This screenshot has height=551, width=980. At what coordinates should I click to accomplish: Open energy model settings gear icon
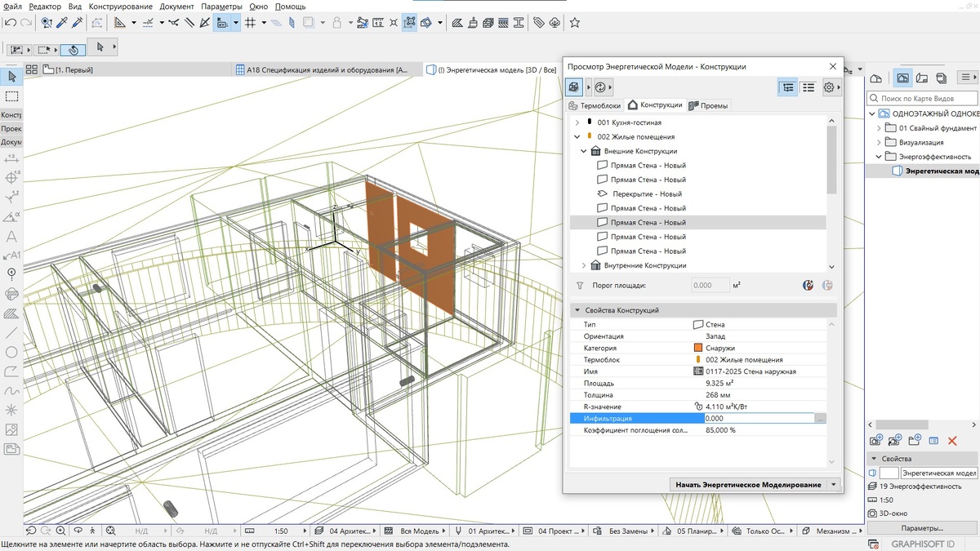coord(829,87)
